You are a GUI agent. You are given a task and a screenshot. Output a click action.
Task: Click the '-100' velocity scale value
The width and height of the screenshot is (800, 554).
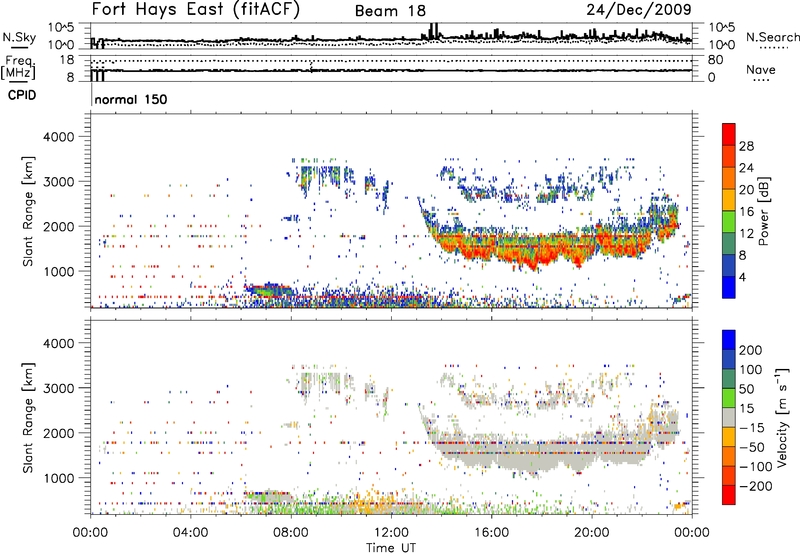point(756,467)
